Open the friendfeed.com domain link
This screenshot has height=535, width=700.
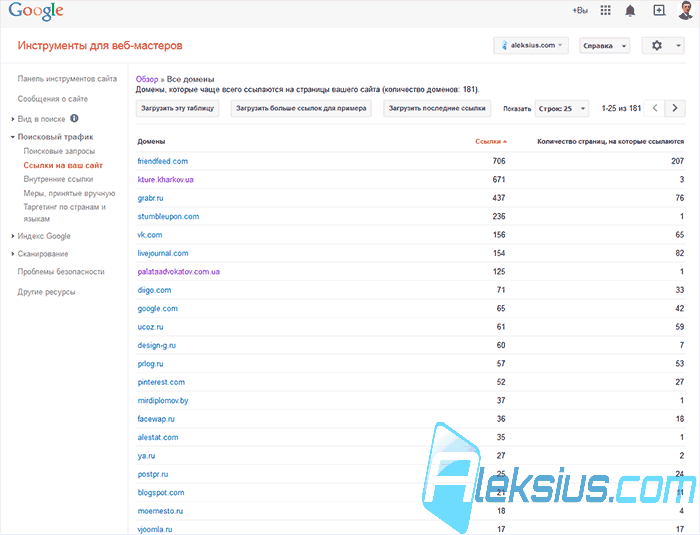coord(162,161)
